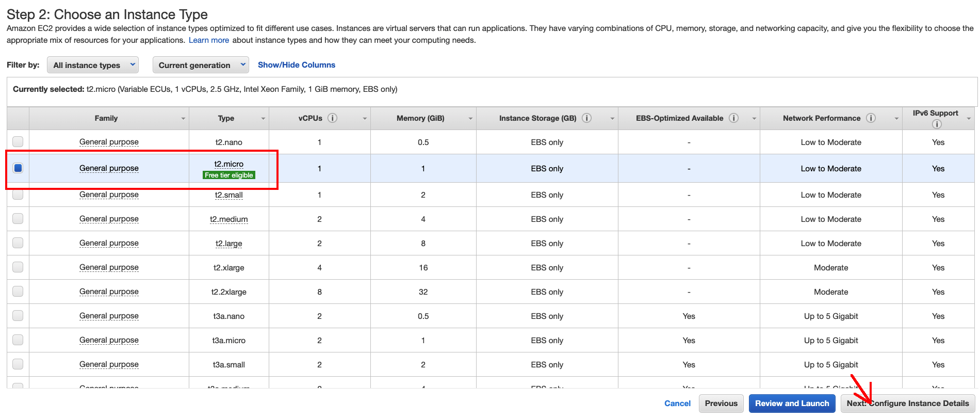Click General purpose link in t2.medium row
This screenshot has width=980, height=418.
[x=109, y=219]
